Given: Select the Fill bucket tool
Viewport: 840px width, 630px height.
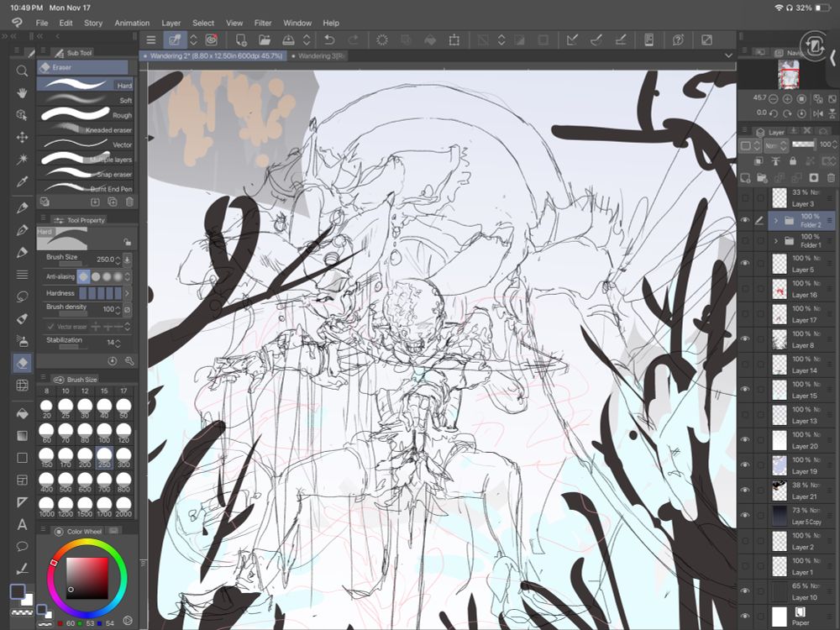Looking at the screenshot, I should (22, 413).
